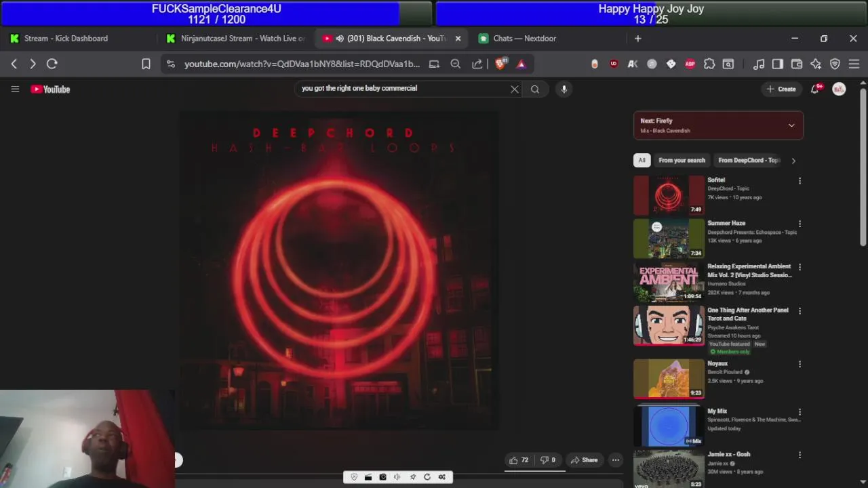Image resolution: width=868 pixels, height=488 pixels.
Task: Open the browser hamburger main menu
Action: click(854, 64)
